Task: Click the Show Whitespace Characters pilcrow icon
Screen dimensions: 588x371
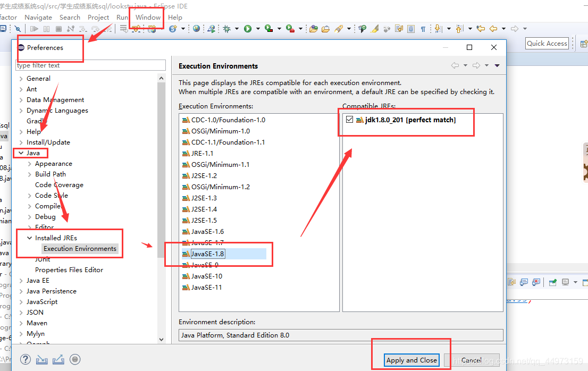Action: tap(423, 29)
